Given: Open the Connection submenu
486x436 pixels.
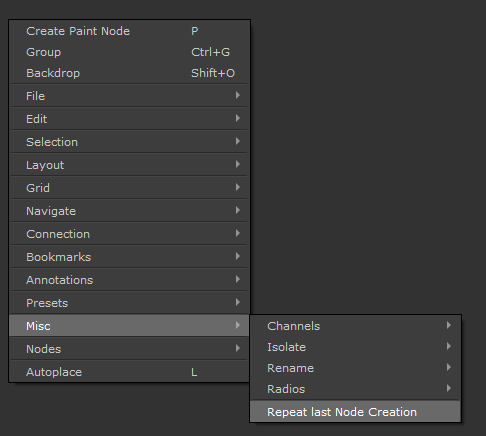Looking at the screenshot, I should point(129,234).
